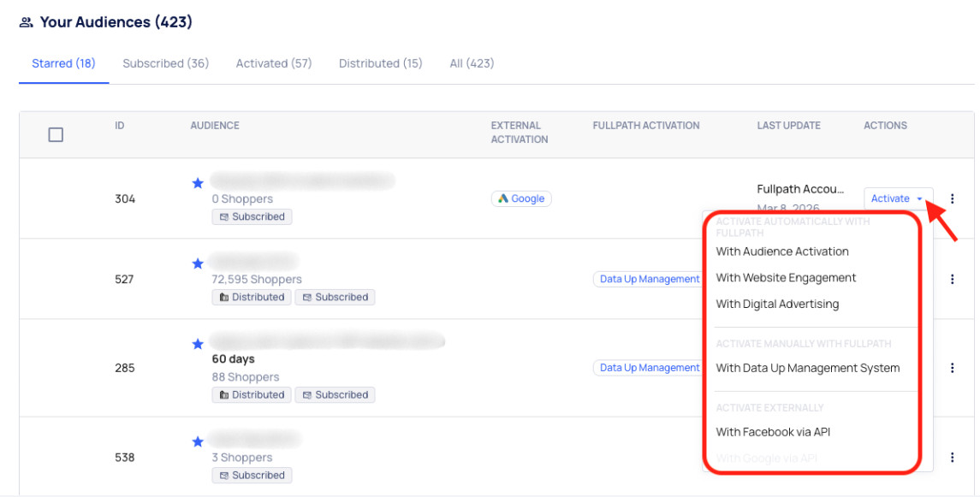Expand the Activate dropdown for audience 304
980x497 pixels.
coord(898,198)
